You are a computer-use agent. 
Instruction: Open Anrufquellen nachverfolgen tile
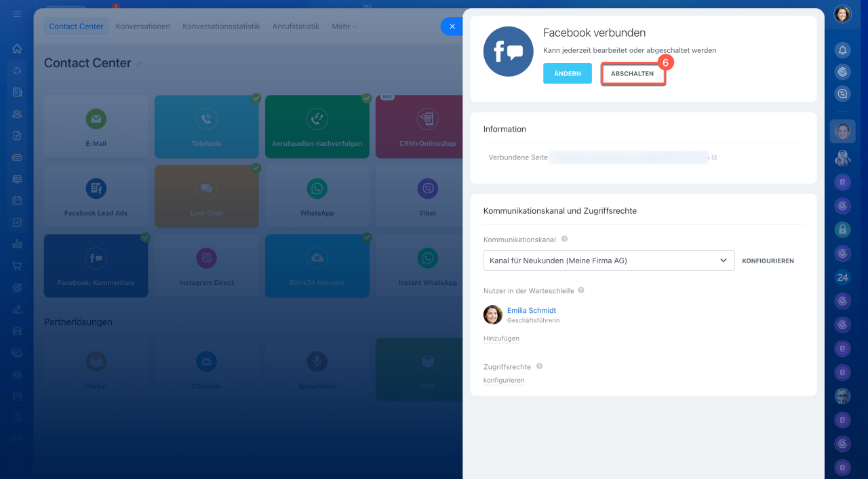tap(317, 127)
